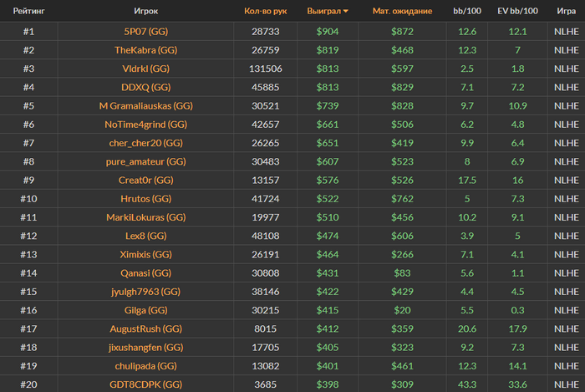Viewport: 585px width, 392px height.
Task: Click the Игра column header
Action: pyautogui.click(x=565, y=12)
